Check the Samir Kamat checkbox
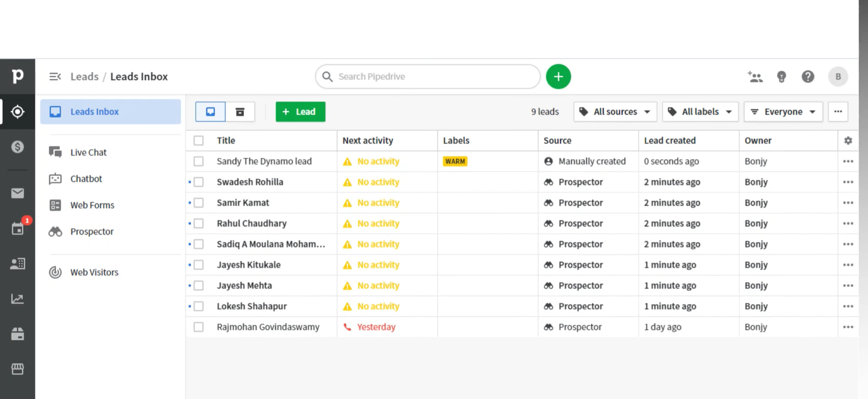The width and height of the screenshot is (868, 399). pos(199,203)
